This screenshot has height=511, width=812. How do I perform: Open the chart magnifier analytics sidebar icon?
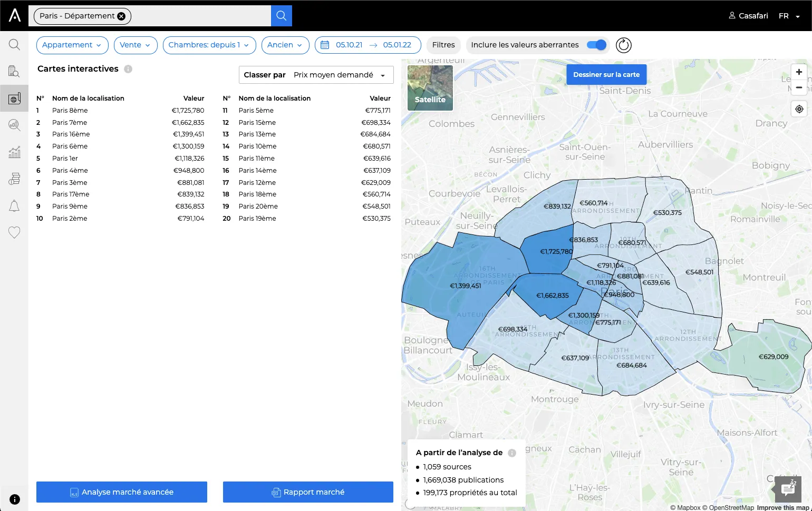[14, 125]
